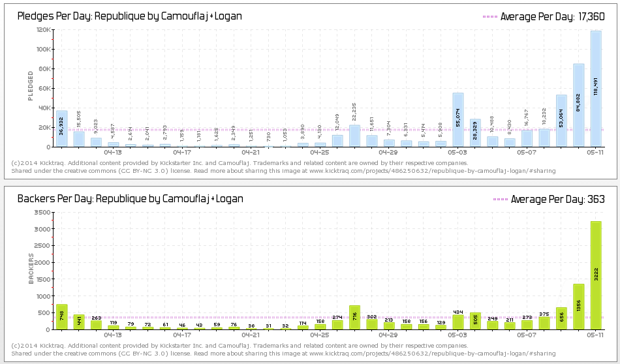Click the 505 backers bar
Image resolution: width=620 pixels, height=364 pixels.
tap(475, 321)
